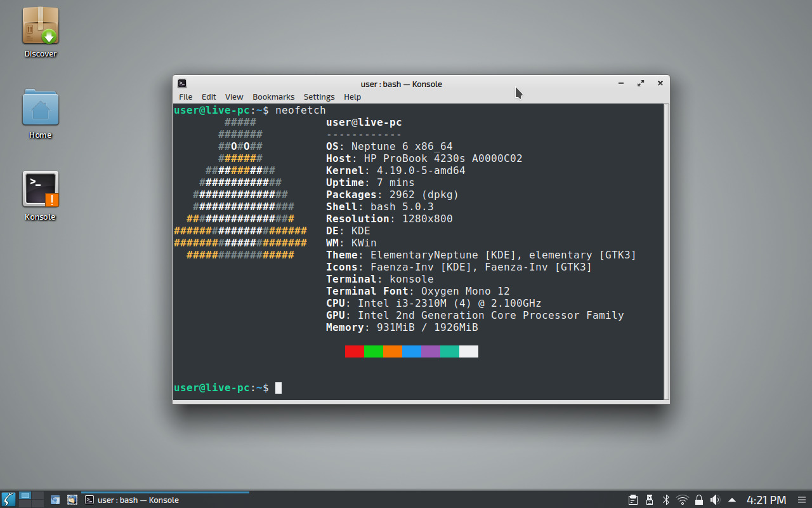Open the Bookmarks menu in Konsole
812x508 pixels.
273,97
